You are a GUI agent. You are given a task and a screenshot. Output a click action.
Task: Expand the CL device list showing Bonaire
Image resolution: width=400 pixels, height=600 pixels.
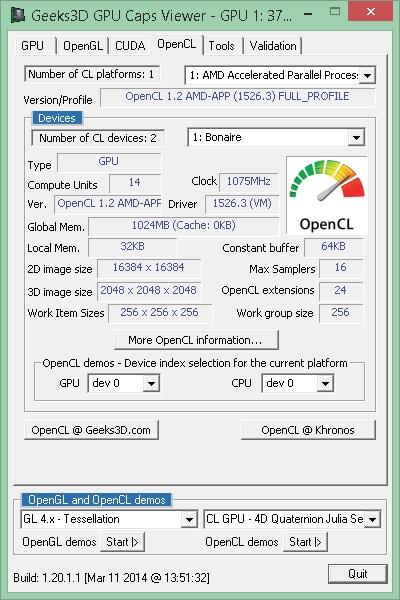[x=356, y=137]
